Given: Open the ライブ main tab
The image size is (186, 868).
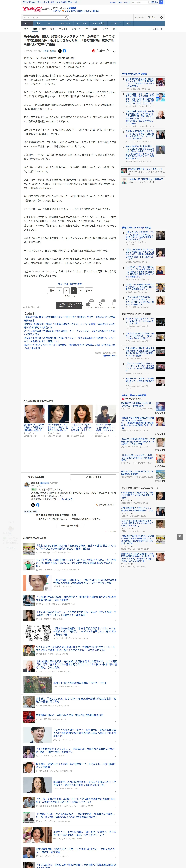Looking at the screenshot, I should pos(49,24).
